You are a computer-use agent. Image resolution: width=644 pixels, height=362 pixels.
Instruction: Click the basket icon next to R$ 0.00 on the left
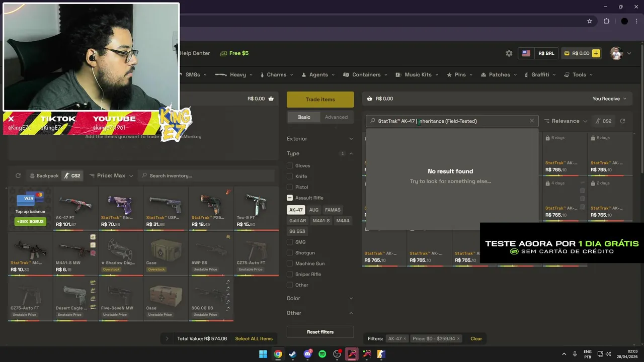click(x=271, y=99)
